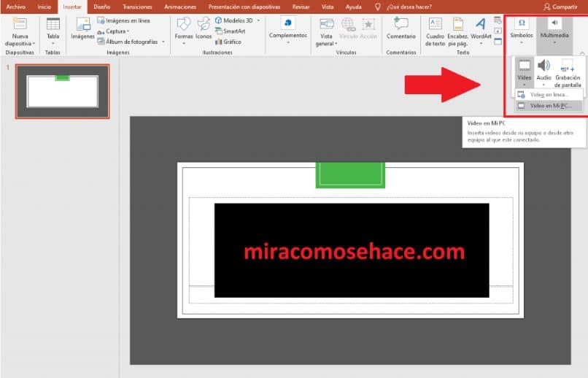Image resolution: width=588 pixels, height=378 pixels.
Task: Insert a Gráfico chart
Action: (228, 42)
